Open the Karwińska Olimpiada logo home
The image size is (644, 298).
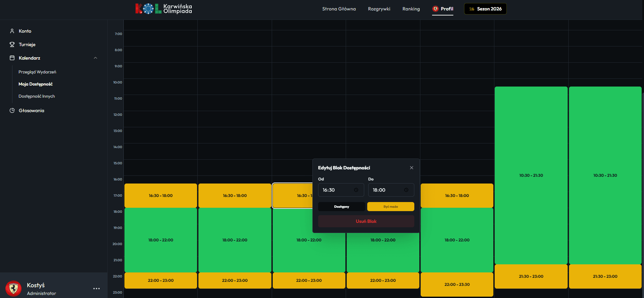(164, 8)
